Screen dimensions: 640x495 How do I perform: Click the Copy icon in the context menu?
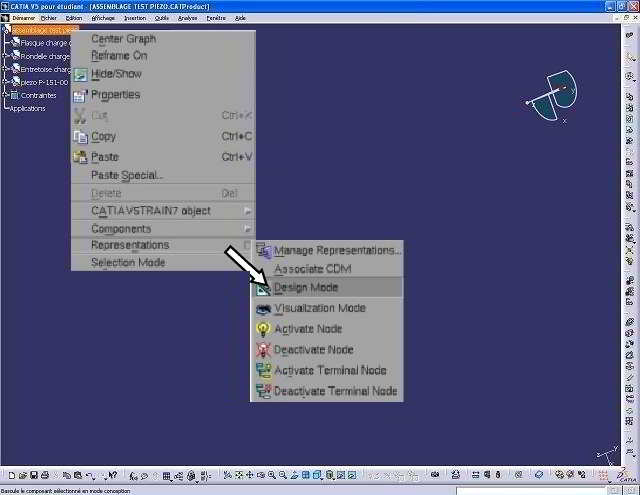81,137
